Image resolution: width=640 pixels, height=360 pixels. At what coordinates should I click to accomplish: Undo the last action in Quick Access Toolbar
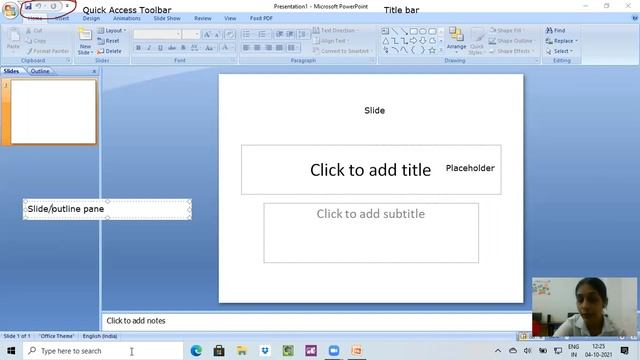(38, 6)
